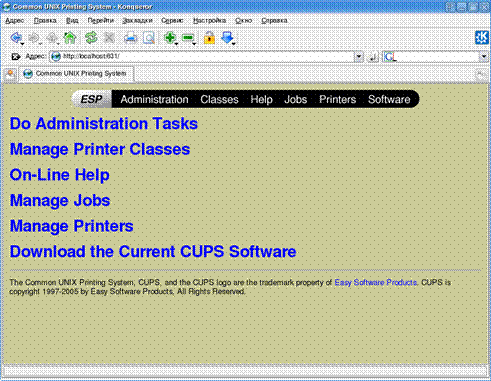Open Back button history dropdown arrow
The height and width of the screenshot is (381, 491).
click(x=23, y=44)
